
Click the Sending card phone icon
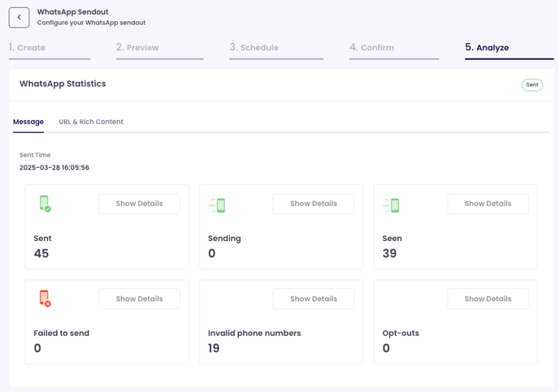(x=217, y=205)
